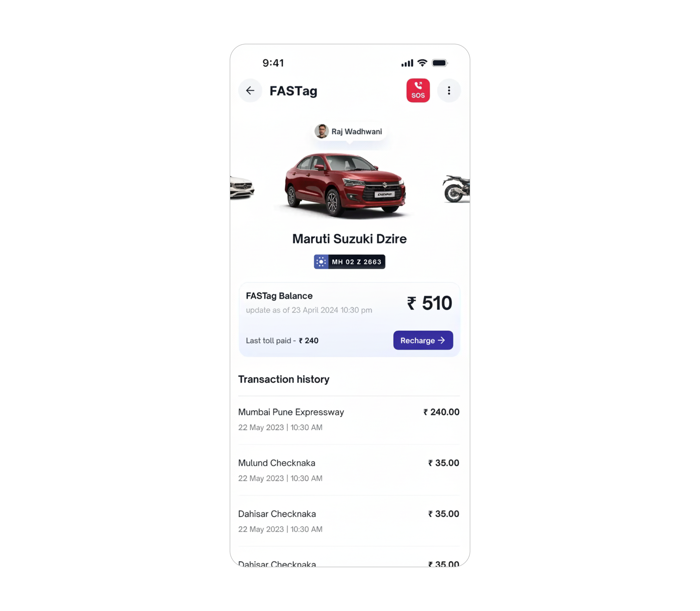Switch to the motorcycle vehicle

(x=457, y=189)
